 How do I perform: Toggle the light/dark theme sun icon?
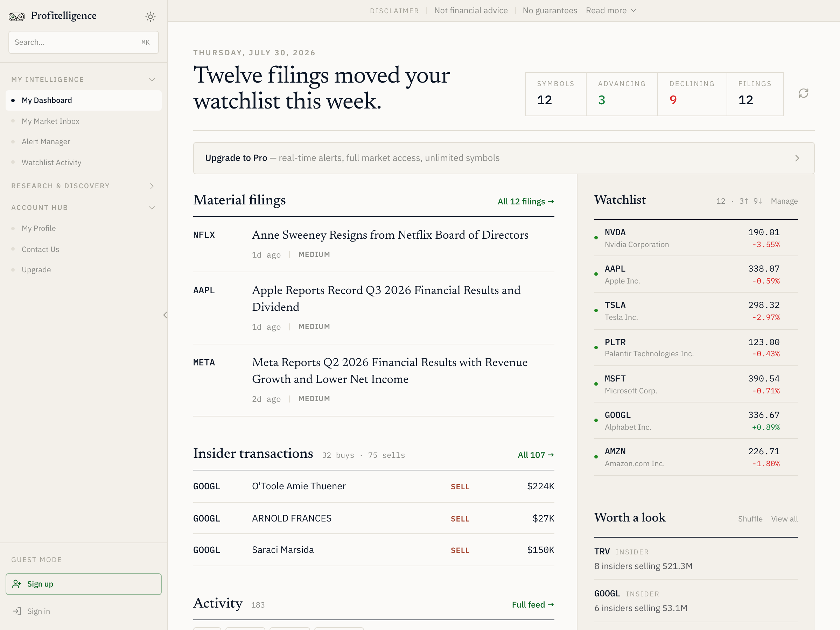[x=150, y=16]
